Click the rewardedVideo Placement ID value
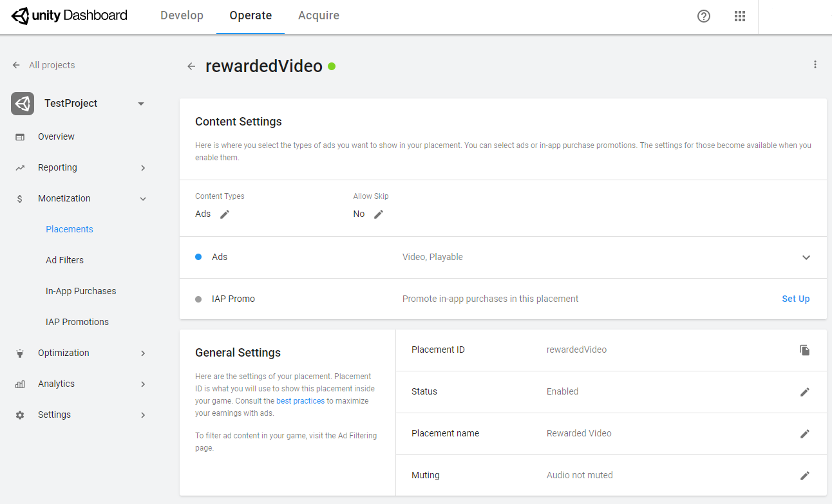This screenshot has height=504, width=832. tap(576, 350)
